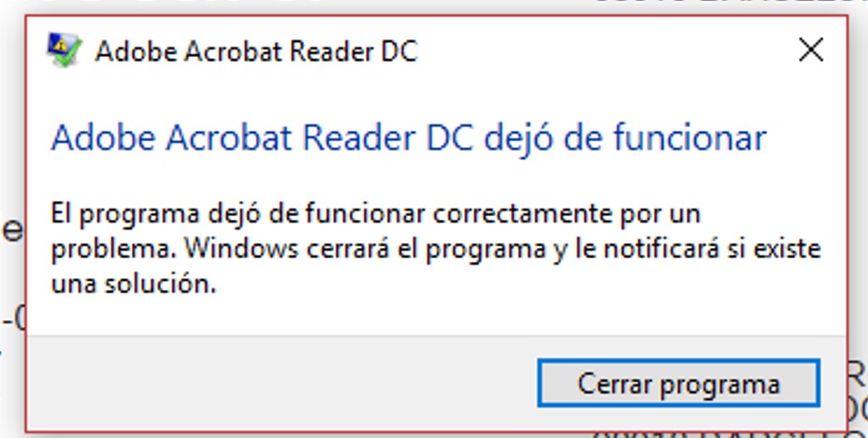Click "DC" in the title bar caption
Viewport: 868px width, 438px height.
[x=398, y=51]
